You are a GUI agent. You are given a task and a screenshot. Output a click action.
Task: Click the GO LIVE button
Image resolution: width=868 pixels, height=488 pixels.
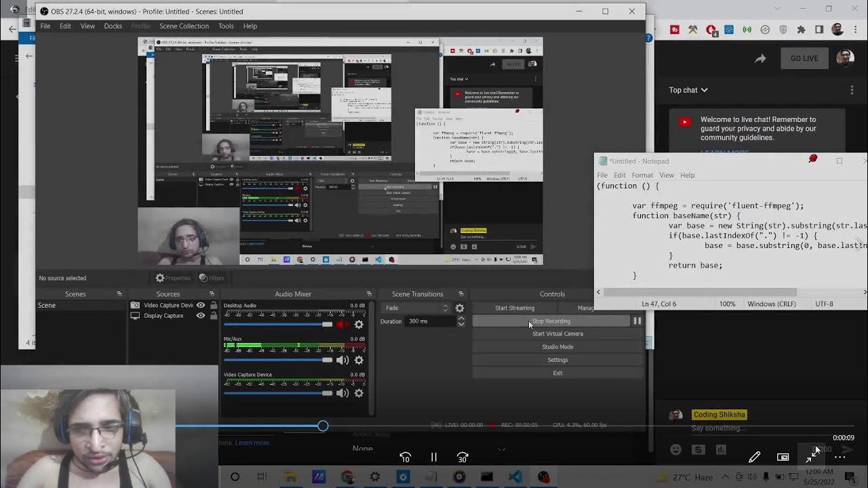pyautogui.click(x=804, y=58)
